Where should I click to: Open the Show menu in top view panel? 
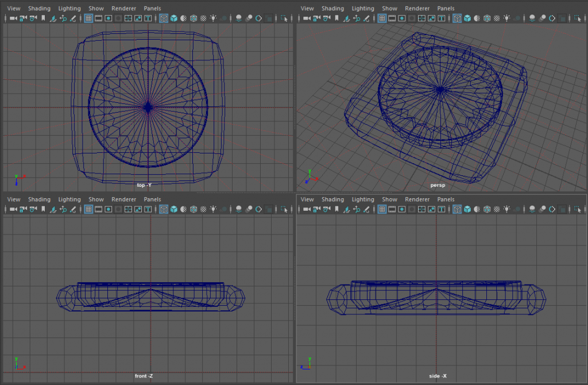[96, 9]
